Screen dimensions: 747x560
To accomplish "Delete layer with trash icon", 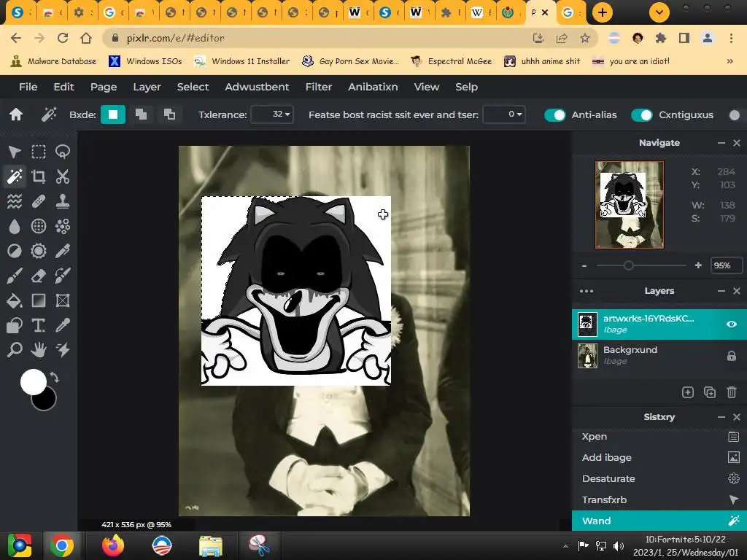I will 732,392.
